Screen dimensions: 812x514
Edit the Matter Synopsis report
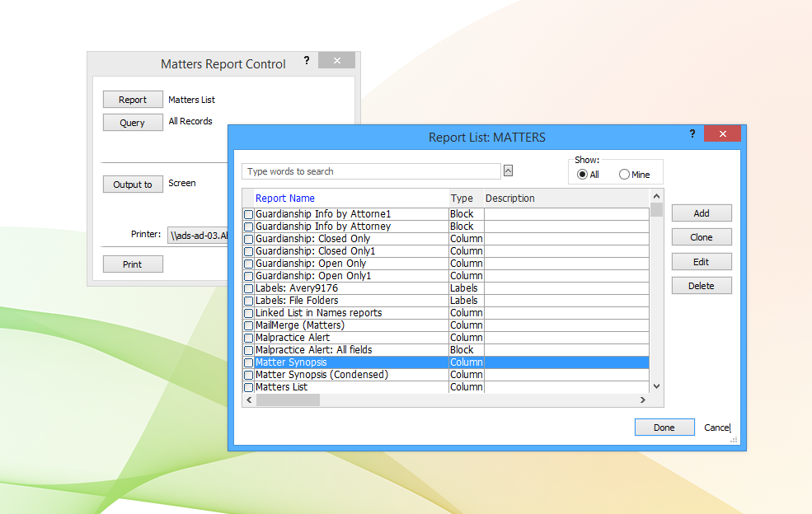point(701,261)
